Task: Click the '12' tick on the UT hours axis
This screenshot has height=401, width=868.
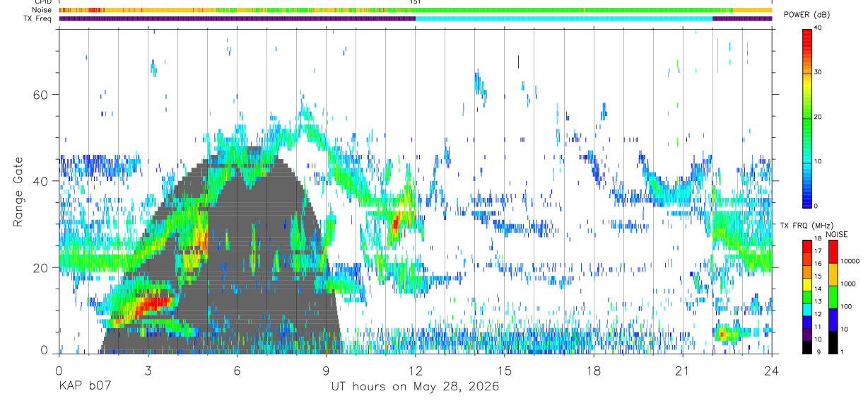Action: pos(416,371)
